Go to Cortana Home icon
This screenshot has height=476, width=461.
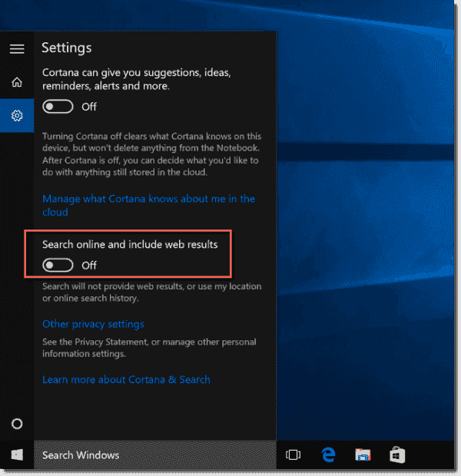click(17, 82)
